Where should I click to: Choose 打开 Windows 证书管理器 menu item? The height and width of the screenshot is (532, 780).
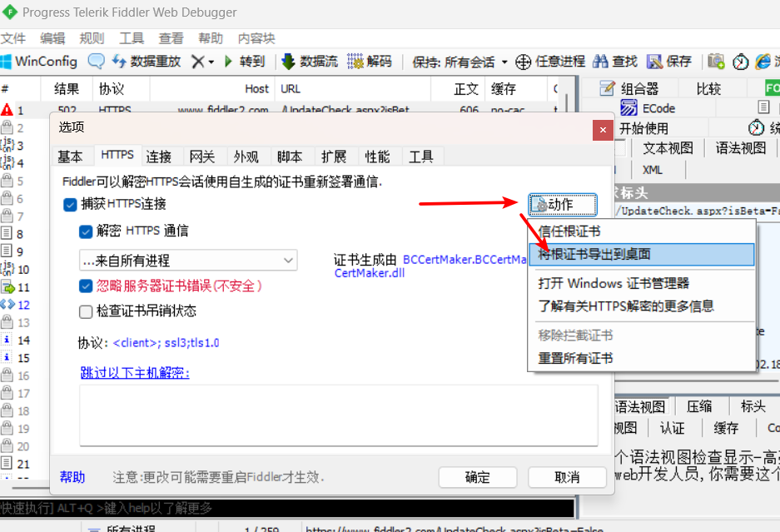click(x=641, y=283)
